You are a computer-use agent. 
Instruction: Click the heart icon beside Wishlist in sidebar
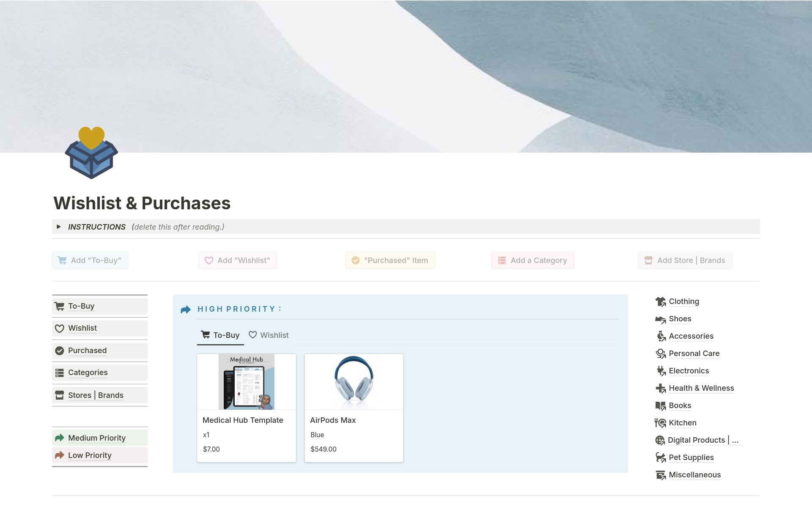[x=60, y=329]
